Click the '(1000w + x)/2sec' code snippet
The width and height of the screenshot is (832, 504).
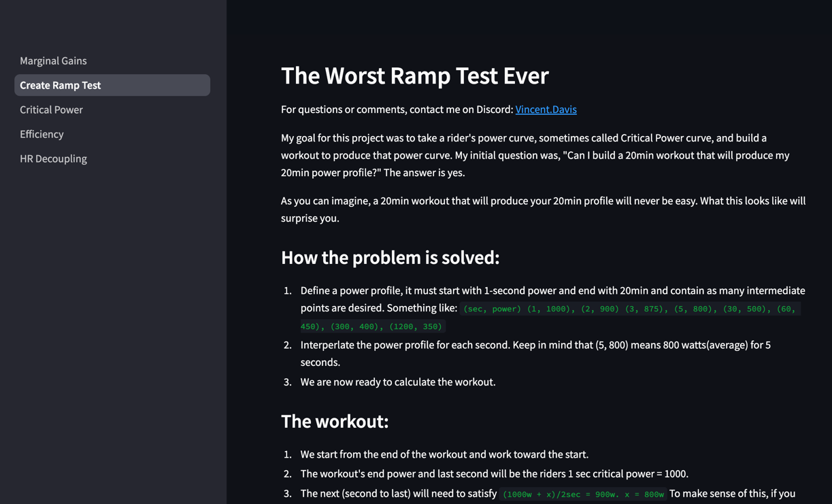583,494
